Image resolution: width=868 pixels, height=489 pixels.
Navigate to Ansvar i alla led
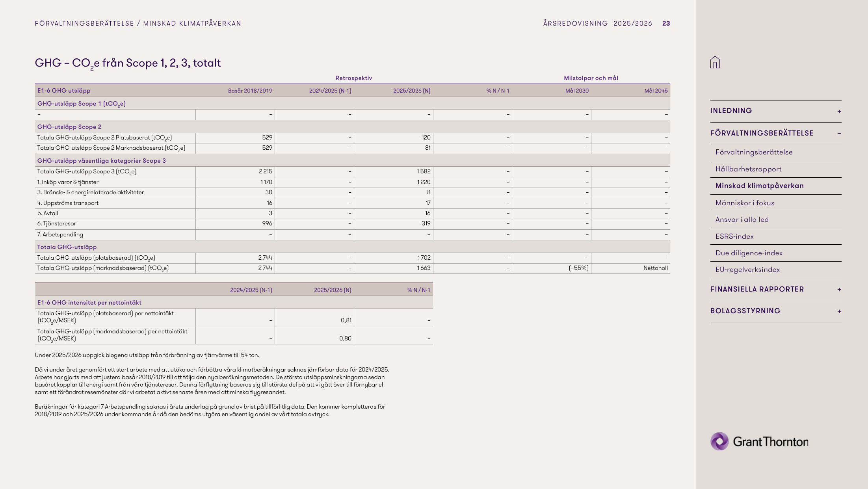pyautogui.click(x=742, y=219)
